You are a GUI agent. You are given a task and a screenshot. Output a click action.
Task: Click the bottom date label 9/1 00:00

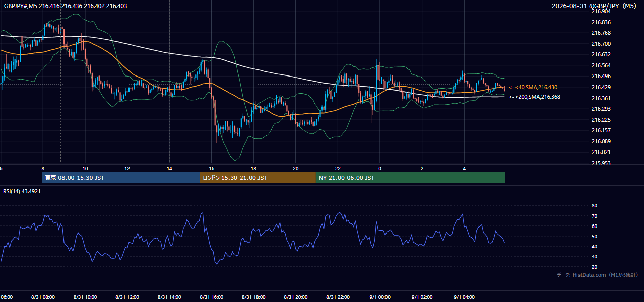380,297
